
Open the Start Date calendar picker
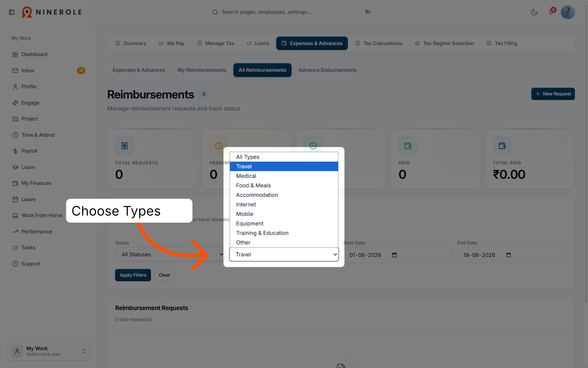tap(394, 255)
